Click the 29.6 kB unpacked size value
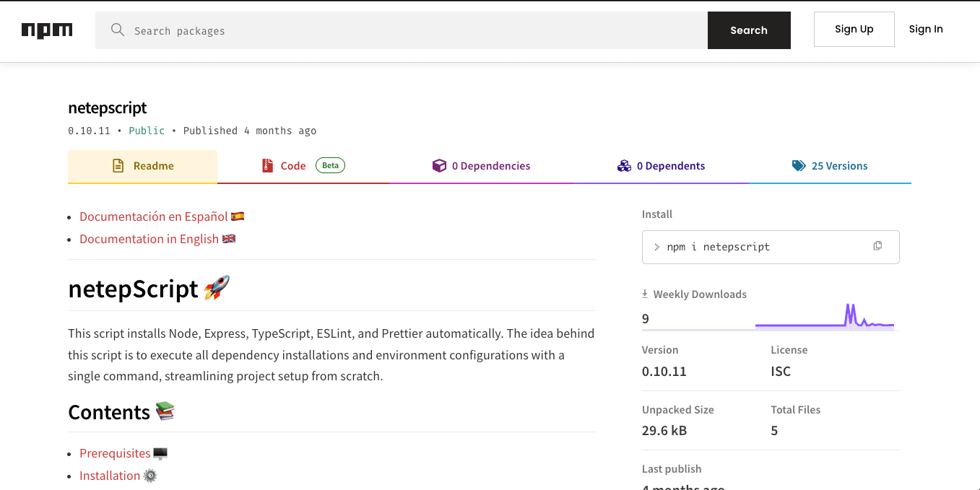The image size is (980, 490). tap(664, 431)
